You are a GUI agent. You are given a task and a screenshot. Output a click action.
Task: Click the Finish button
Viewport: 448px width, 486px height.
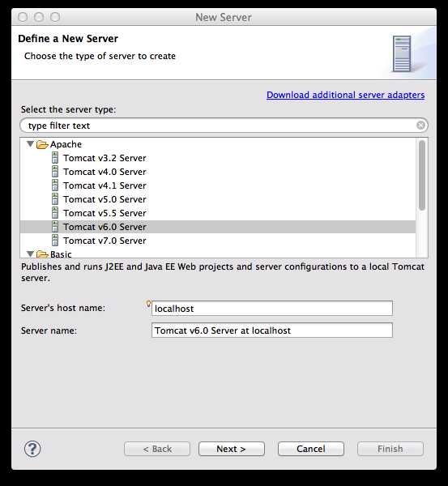coord(390,449)
